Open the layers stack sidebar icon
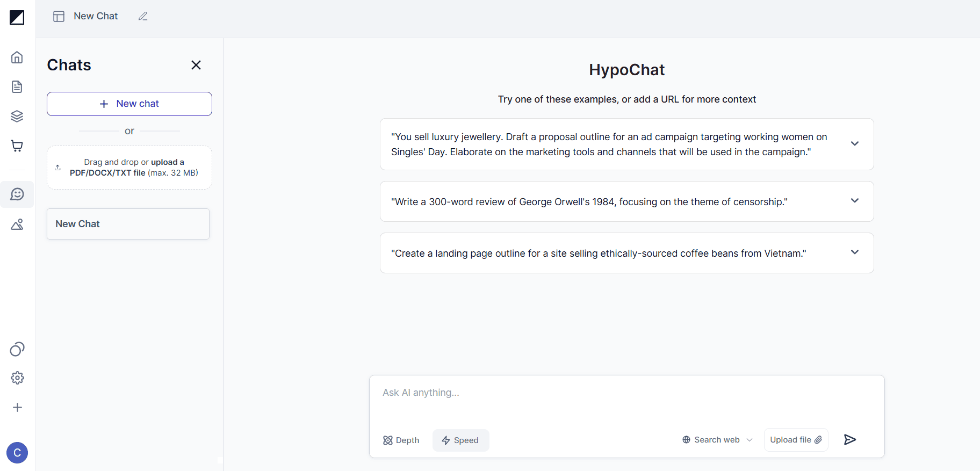 17,116
